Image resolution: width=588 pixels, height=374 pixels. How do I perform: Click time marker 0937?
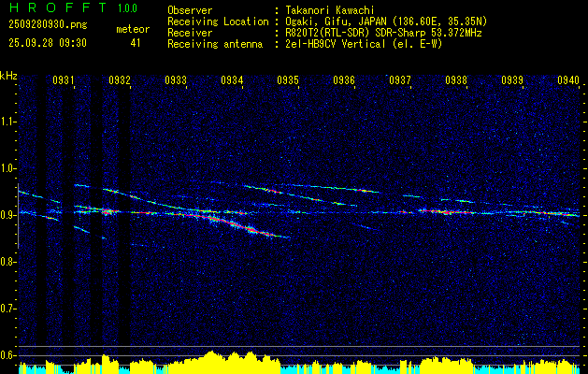[400, 79]
